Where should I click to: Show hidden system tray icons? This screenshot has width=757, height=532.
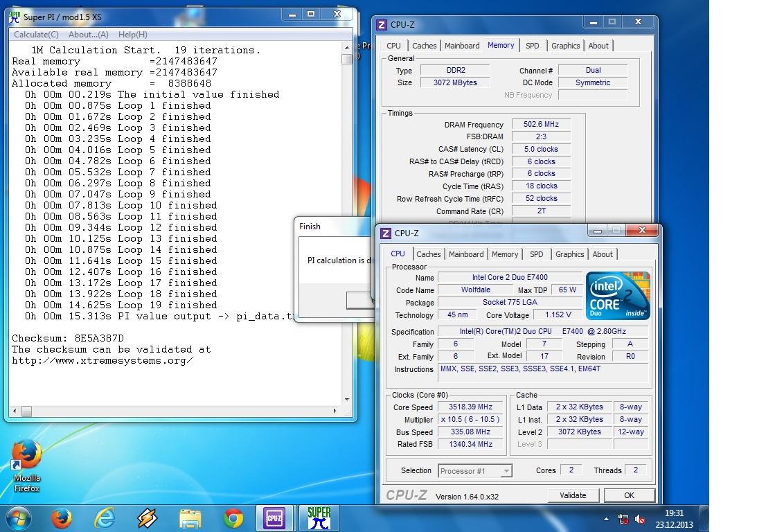(606, 519)
